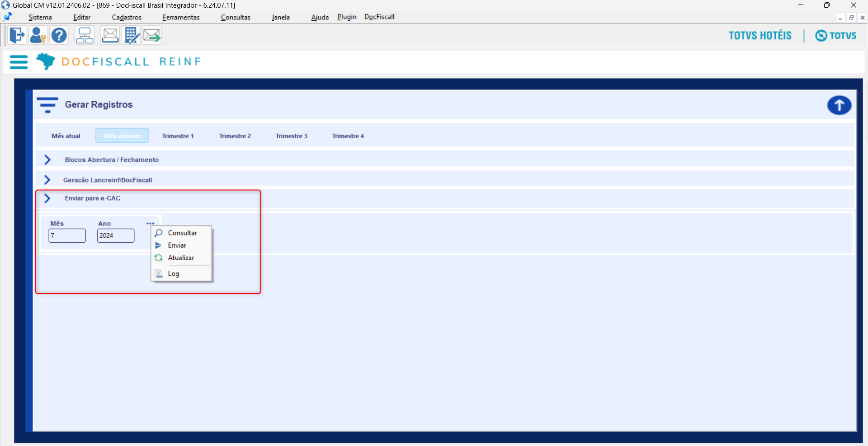Select the Trimestre 4 tab

pyautogui.click(x=348, y=136)
